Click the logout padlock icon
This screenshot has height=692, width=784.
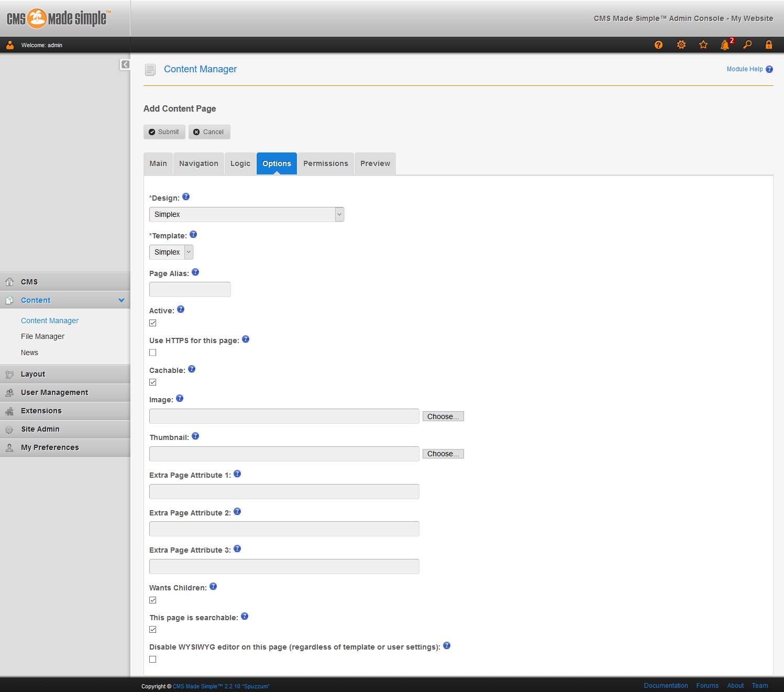click(x=769, y=45)
